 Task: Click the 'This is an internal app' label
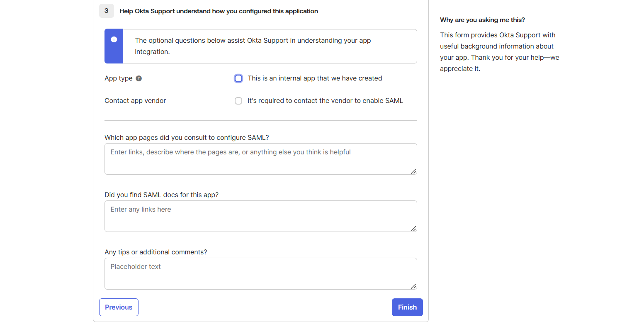coord(315,78)
